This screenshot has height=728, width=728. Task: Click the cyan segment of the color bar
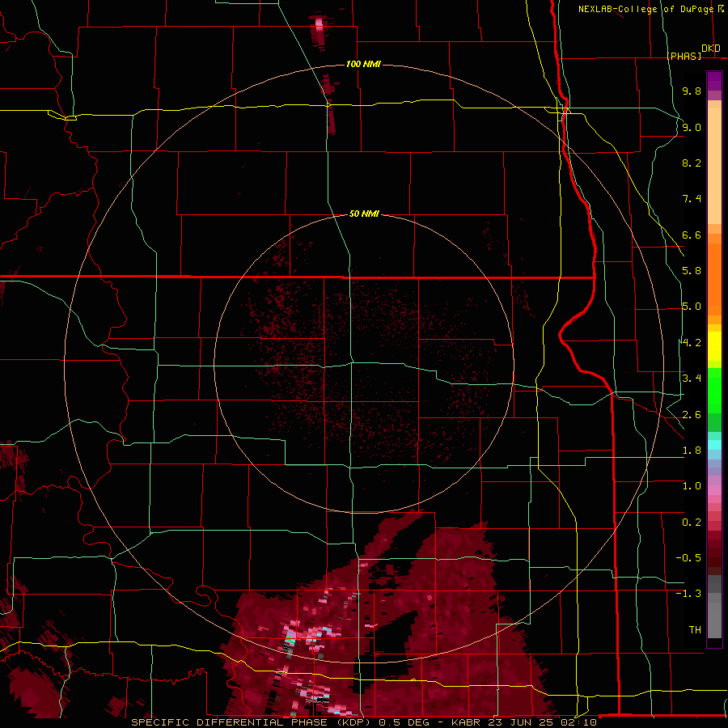point(714,445)
